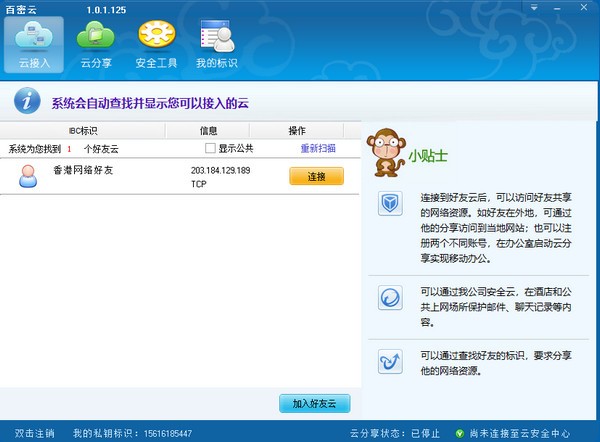The width and height of the screenshot is (600, 442).
Task: Open the title bar dropdown menu arrow
Action: (534, 7)
